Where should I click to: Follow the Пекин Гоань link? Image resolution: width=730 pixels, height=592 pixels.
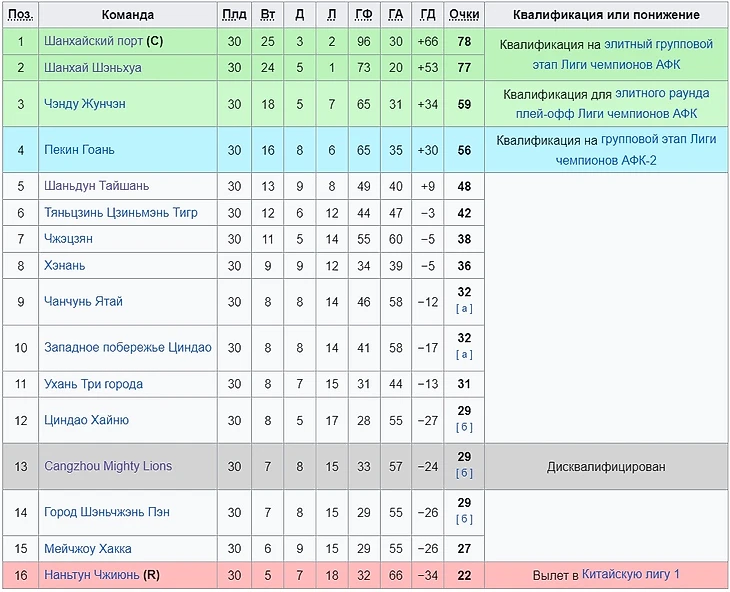pos(79,150)
